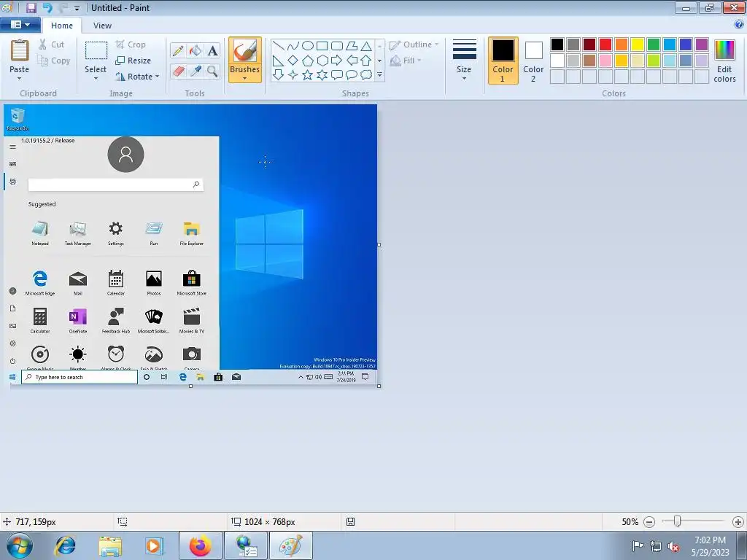Choose the Curve shape

293,46
